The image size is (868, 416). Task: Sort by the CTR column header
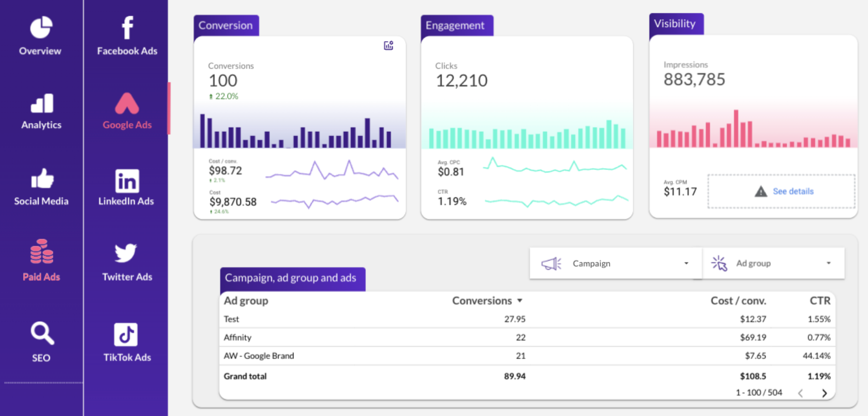820,301
